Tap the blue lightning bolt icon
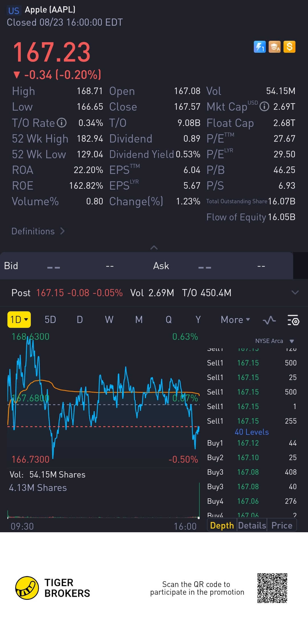The image size is (308, 644). pos(260,47)
